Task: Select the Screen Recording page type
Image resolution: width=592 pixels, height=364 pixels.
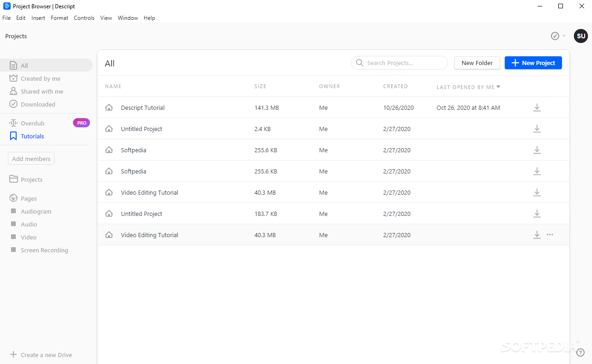Action: (44, 250)
